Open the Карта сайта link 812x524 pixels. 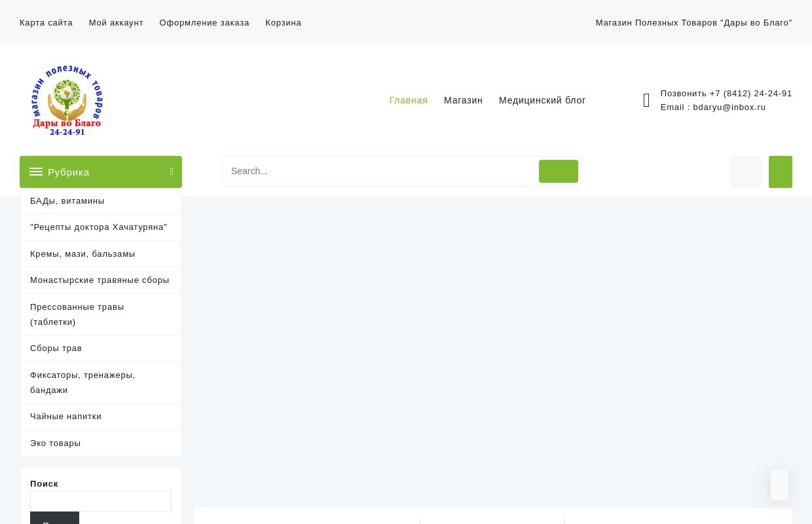click(x=46, y=22)
